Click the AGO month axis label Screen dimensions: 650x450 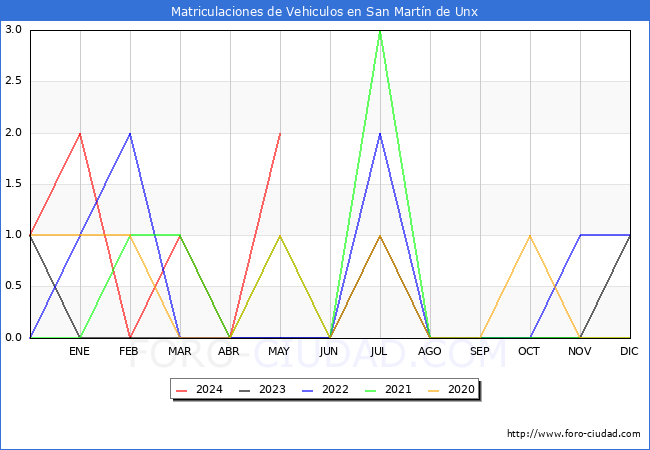pos(429,351)
